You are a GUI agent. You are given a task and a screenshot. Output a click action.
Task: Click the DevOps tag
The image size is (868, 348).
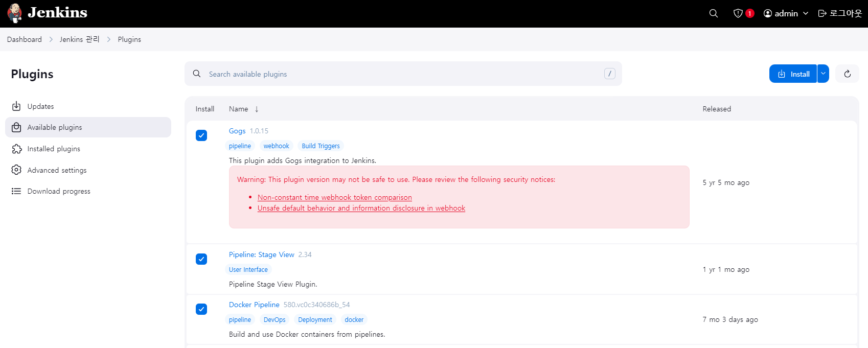pos(275,319)
